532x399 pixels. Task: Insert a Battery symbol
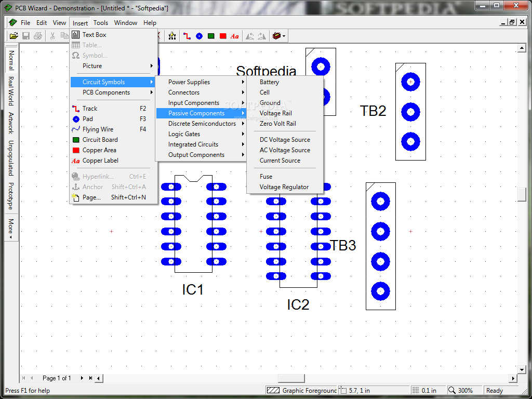pyautogui.click(x=285, y=82)
